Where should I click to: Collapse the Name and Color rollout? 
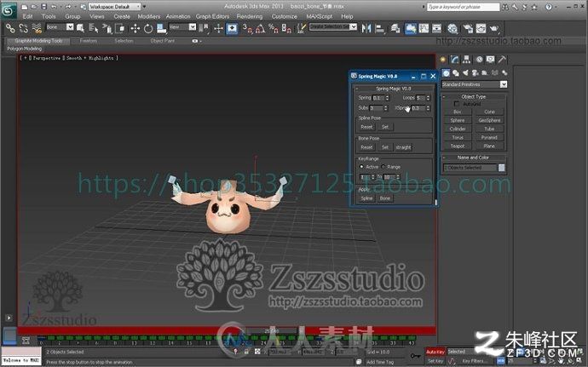(474, 158)
